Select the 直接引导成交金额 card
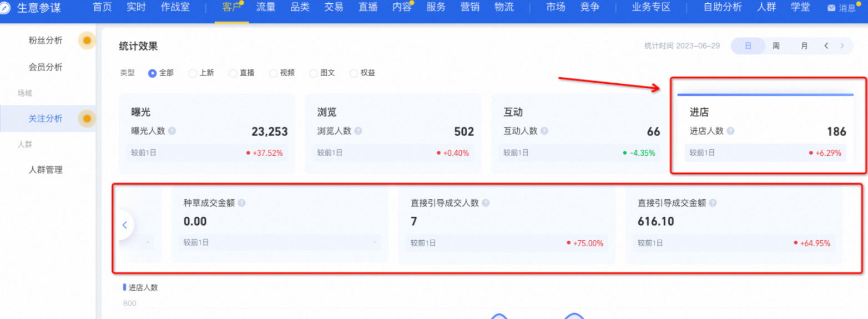The image size is (868, 319). point(734,225)
